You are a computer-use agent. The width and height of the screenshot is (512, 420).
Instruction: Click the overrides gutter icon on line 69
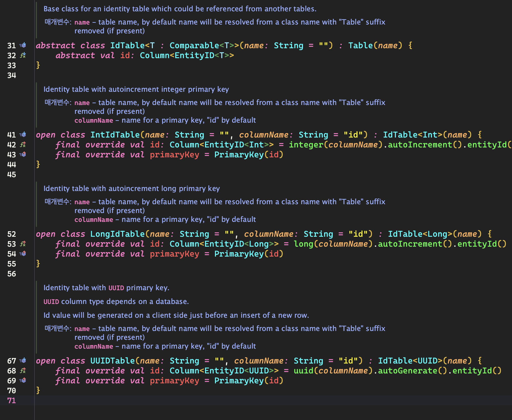click(23, 380)
